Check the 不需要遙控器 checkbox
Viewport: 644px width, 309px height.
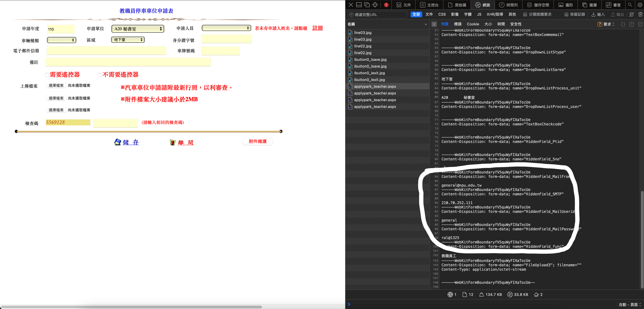click(x=100, y=75)
